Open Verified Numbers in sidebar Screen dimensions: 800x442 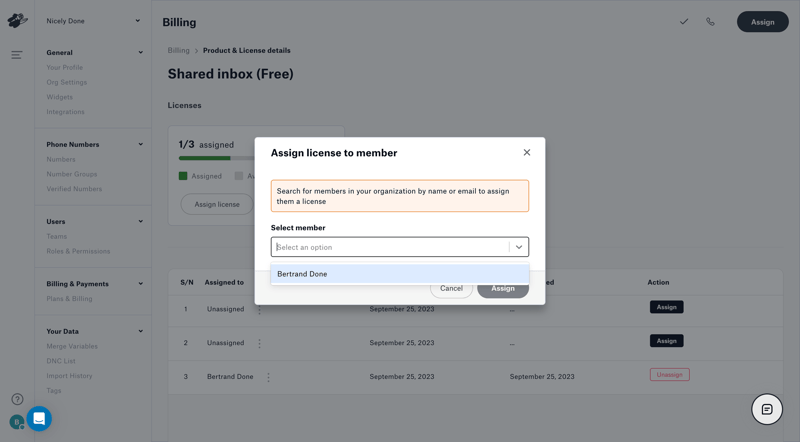point(74,189)
